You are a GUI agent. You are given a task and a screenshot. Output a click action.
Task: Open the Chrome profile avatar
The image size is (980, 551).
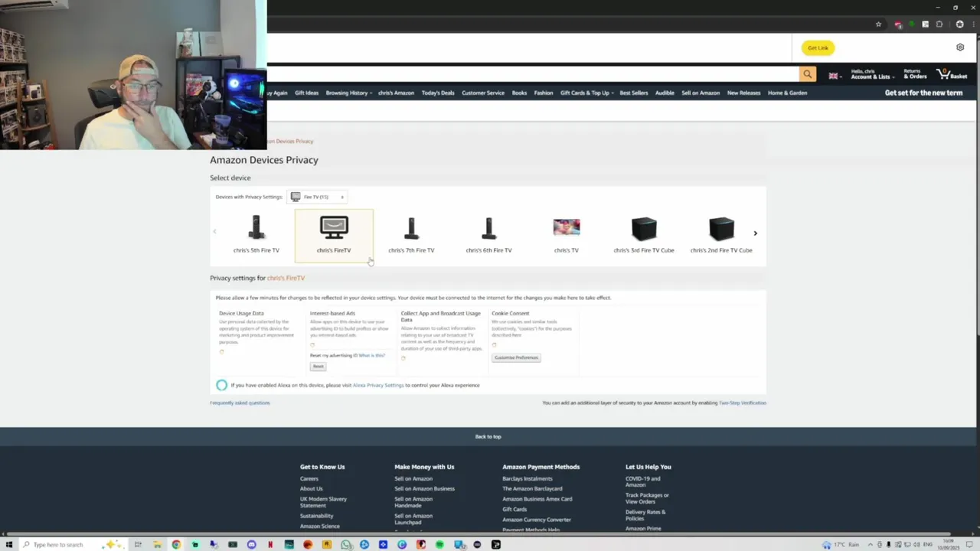pos(959,24)
